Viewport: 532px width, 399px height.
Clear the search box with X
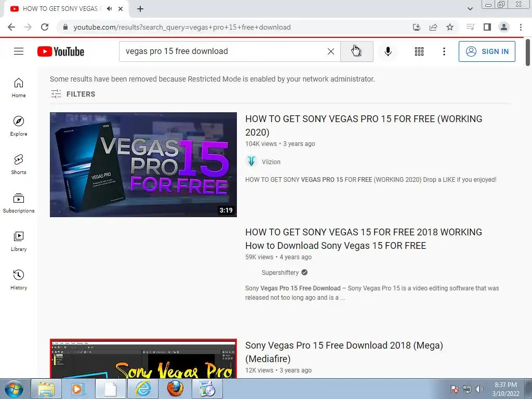coord(331,51)
